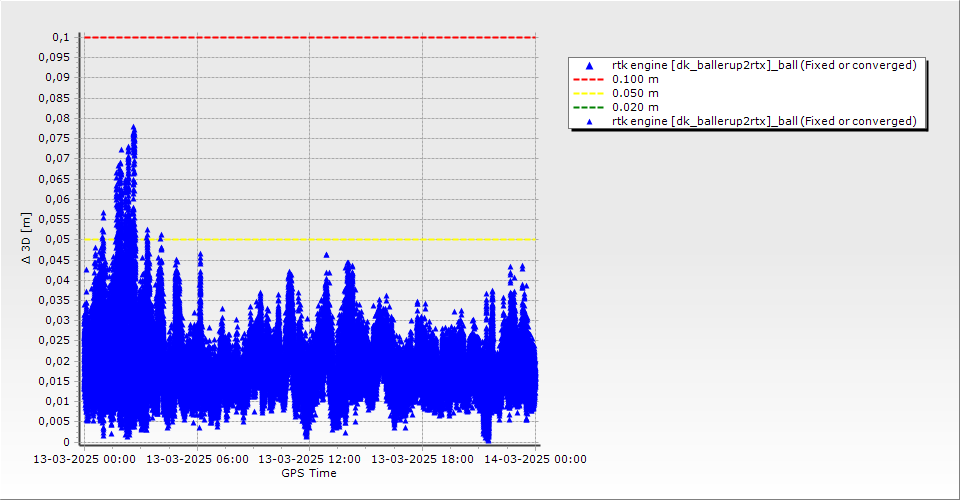Click y-axis tick label '0,005'
This screenshot has height=500, width=960.
pyautogui.click(x=54, y=421)
